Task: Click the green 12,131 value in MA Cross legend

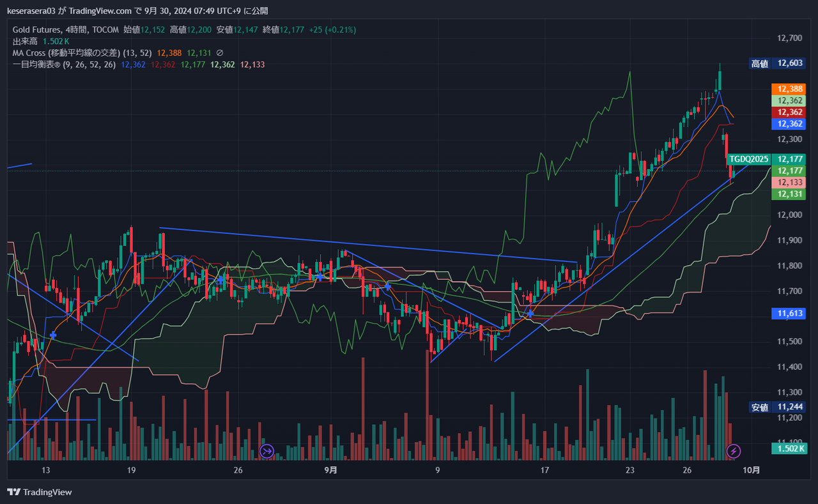Action: click(199, 53)
